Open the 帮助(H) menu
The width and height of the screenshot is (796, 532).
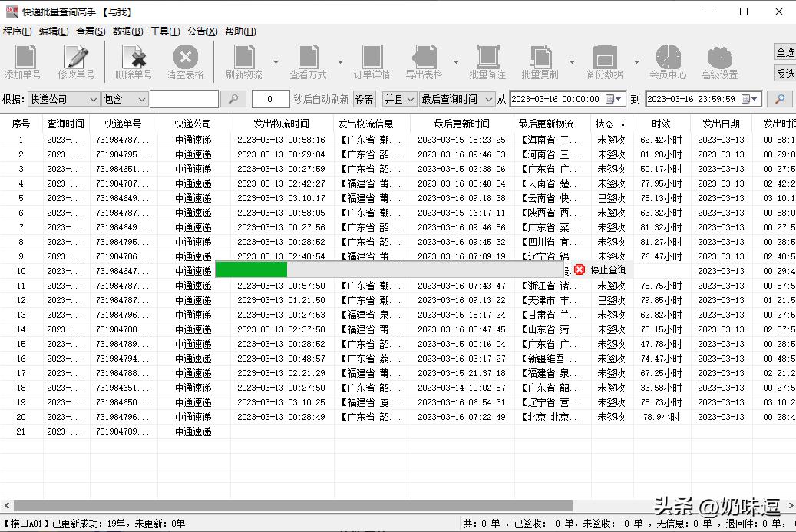point(239,31)
